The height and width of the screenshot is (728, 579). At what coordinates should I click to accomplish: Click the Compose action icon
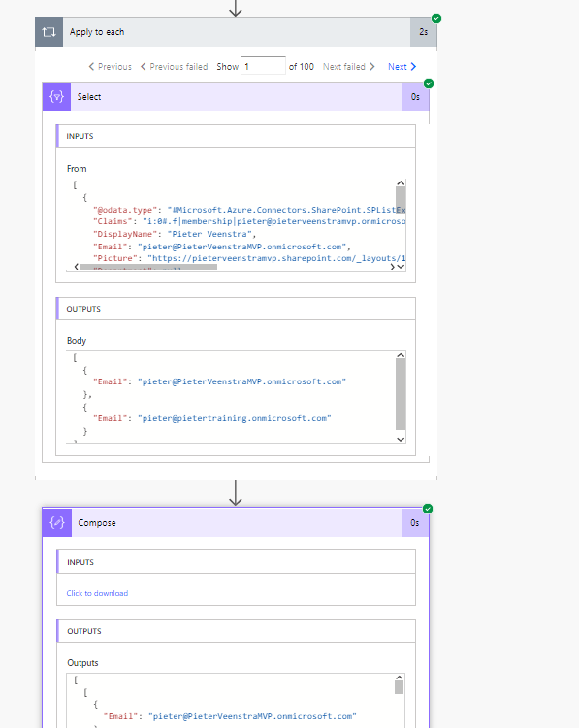pyautogui.click(x=57, y=523)
